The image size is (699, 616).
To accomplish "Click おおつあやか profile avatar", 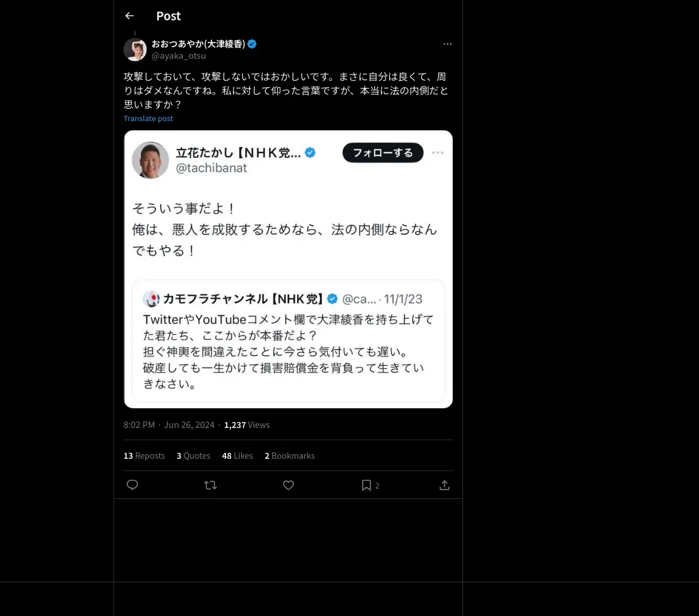I will (x=135, y=49).
